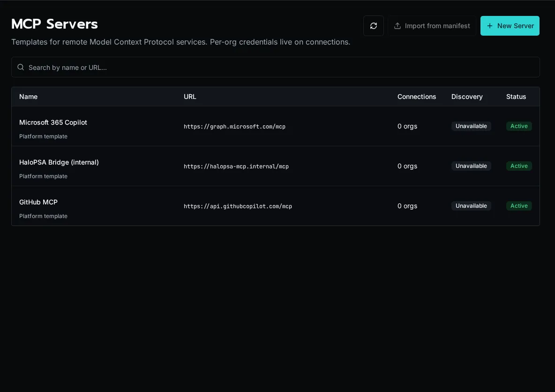Click Unavailable badge for GitHub MCP

[x=471, y=206]
